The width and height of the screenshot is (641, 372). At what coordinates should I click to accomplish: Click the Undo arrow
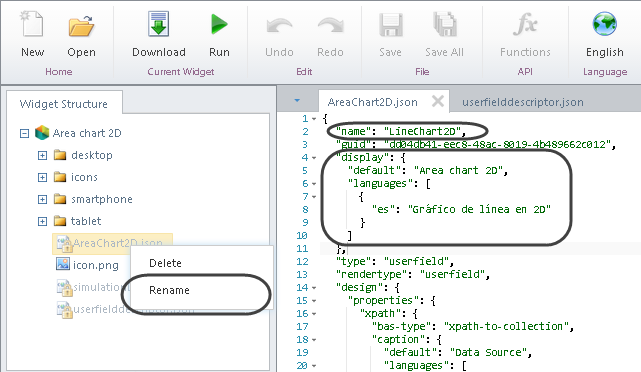(279, 25)
